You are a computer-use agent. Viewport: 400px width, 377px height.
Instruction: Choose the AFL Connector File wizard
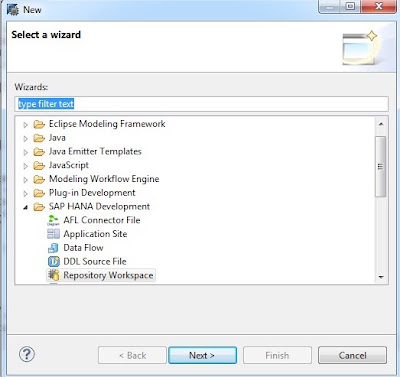pos(102,220)
